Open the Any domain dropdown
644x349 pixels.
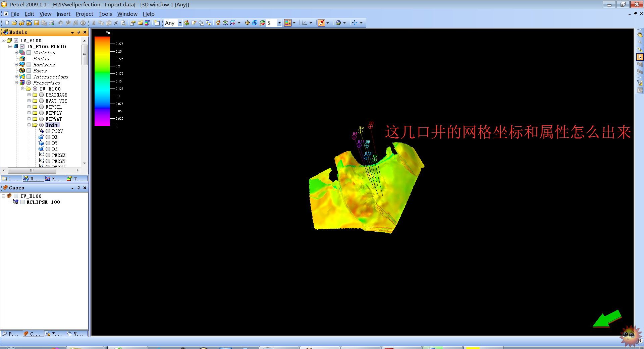click(180, 23)
